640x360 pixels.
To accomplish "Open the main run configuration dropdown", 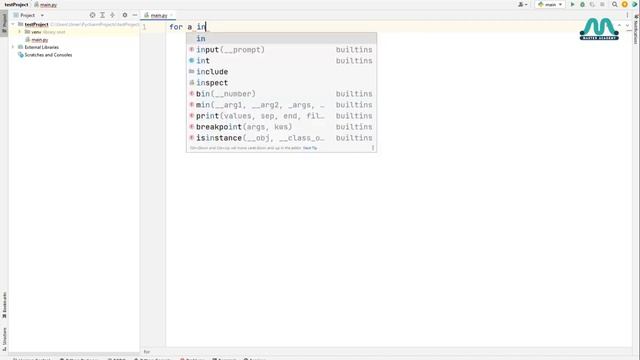I will pyautogui.click(x=550, y=4).
